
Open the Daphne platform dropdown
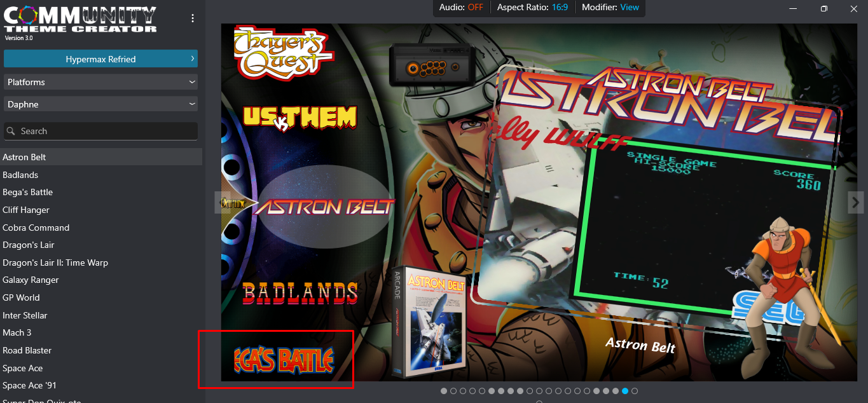[x=100, y=104]
